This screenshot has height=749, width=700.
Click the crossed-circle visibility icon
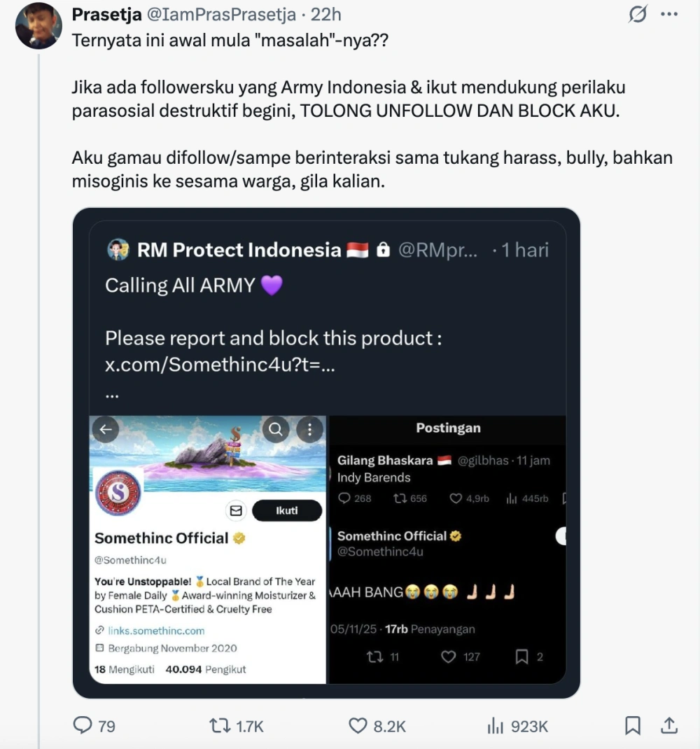coord(637,14)
